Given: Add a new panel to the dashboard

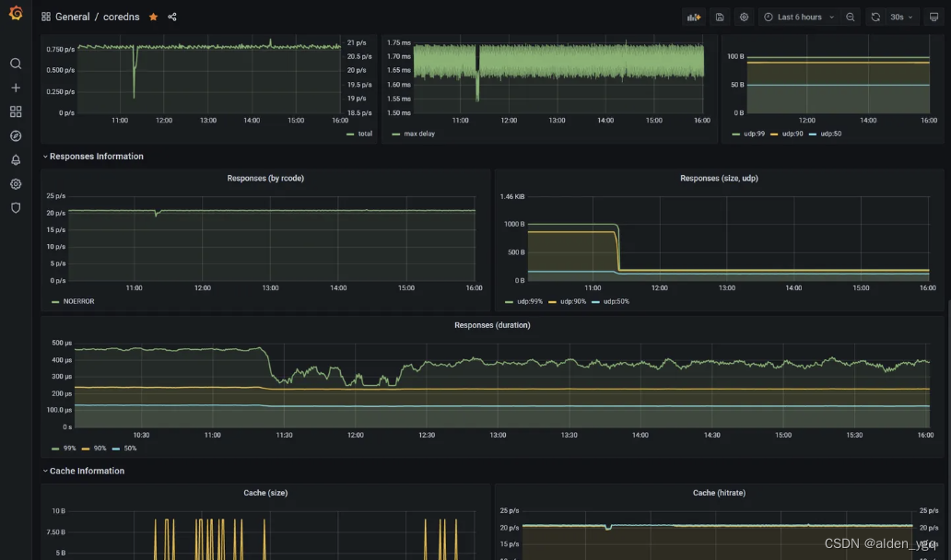Looking at the screenshot, I should [694, 17].
